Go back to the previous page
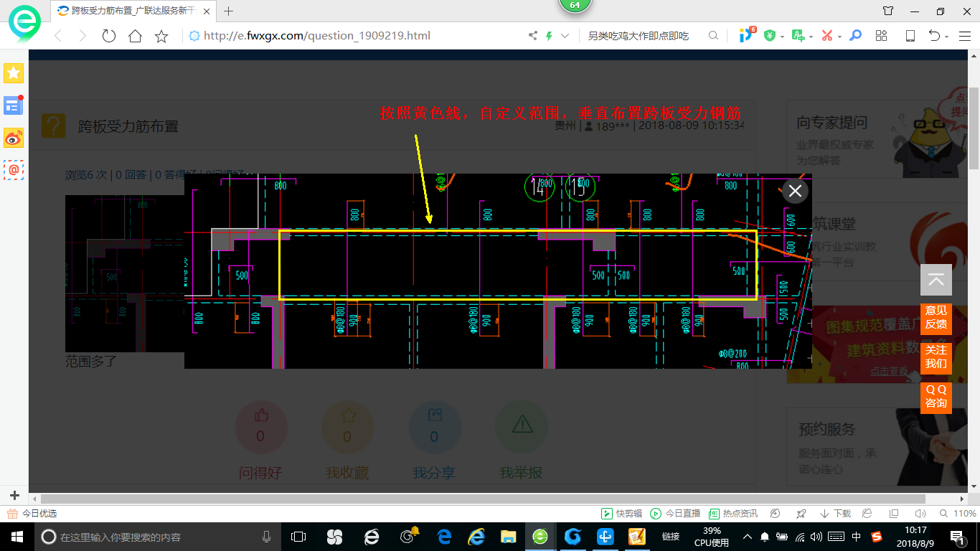The width and height of the screenshot is (980, 551). [x=58, y=36]
